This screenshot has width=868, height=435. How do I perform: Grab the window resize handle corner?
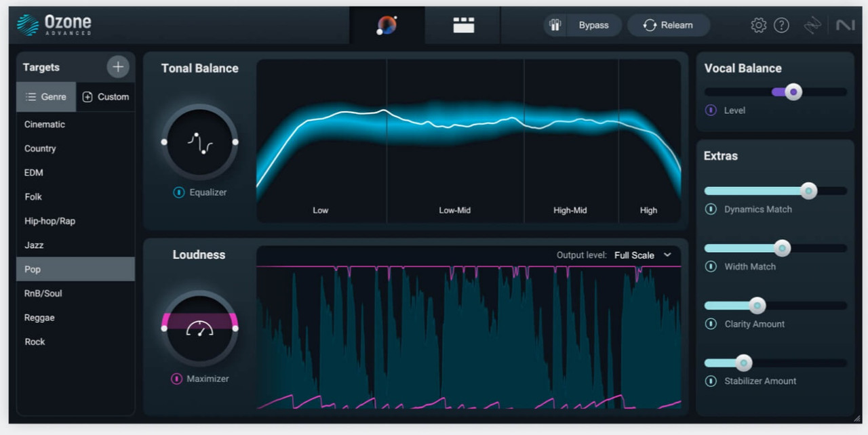(x=856, y=418)
